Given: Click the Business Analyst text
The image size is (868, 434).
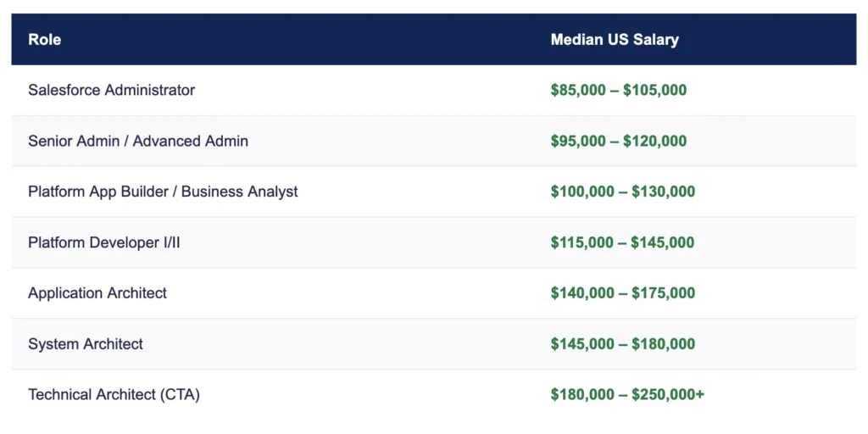Looking at the screenshot, I should coord(240,192).
